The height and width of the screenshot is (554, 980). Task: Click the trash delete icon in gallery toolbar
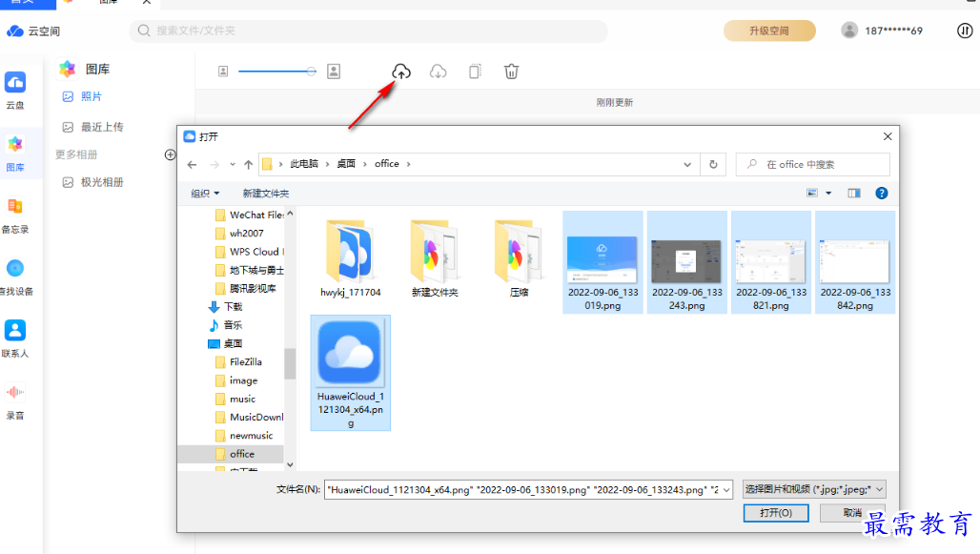click(x=511, y=72)
